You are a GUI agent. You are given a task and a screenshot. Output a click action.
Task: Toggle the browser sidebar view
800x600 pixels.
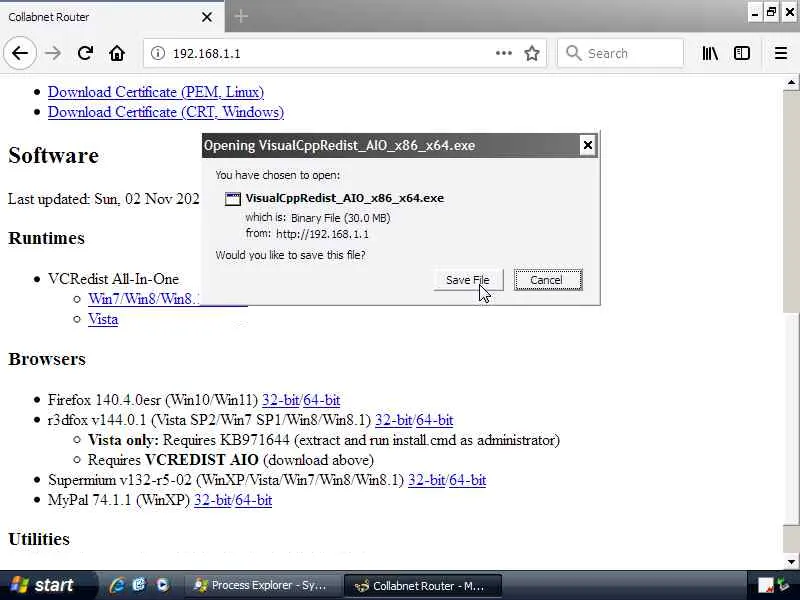[742, 53]
